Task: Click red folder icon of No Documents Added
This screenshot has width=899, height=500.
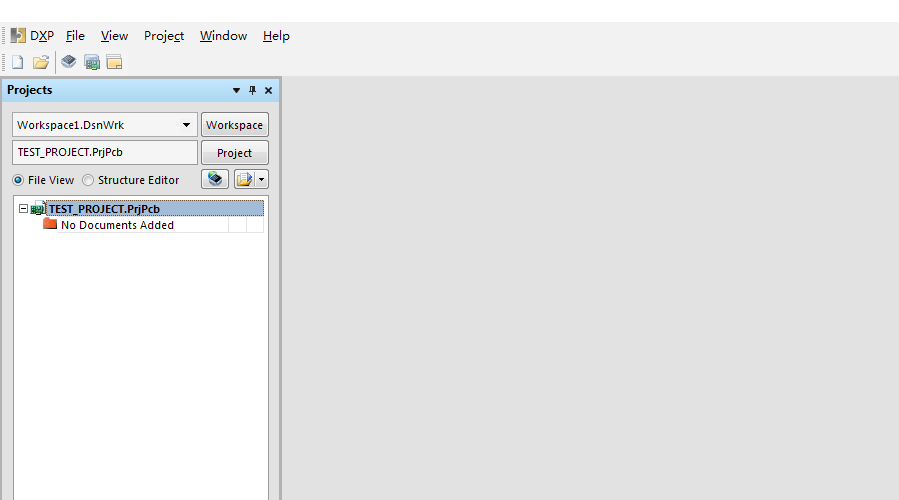Action: (x=50, y=224)
